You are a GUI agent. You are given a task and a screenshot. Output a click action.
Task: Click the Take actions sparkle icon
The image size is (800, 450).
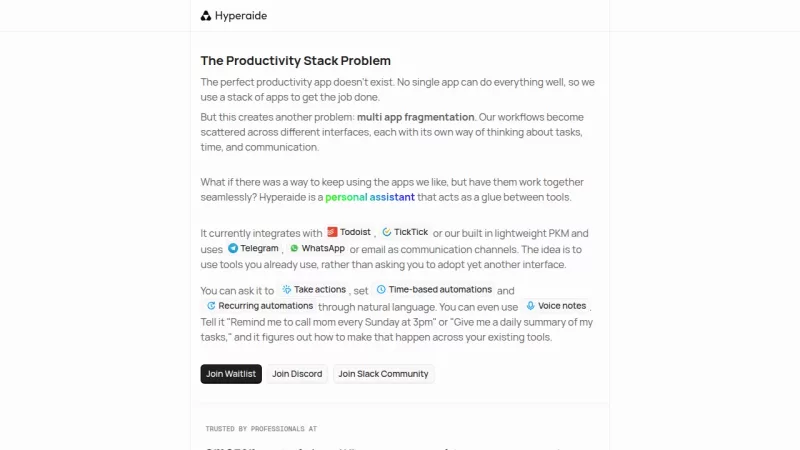[x=287, y=290]
